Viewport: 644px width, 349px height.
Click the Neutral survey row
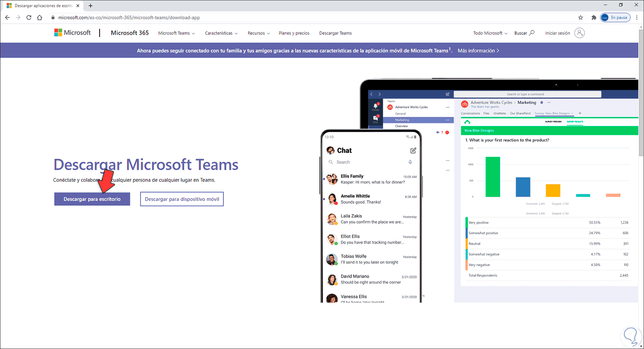click(548, 244)
